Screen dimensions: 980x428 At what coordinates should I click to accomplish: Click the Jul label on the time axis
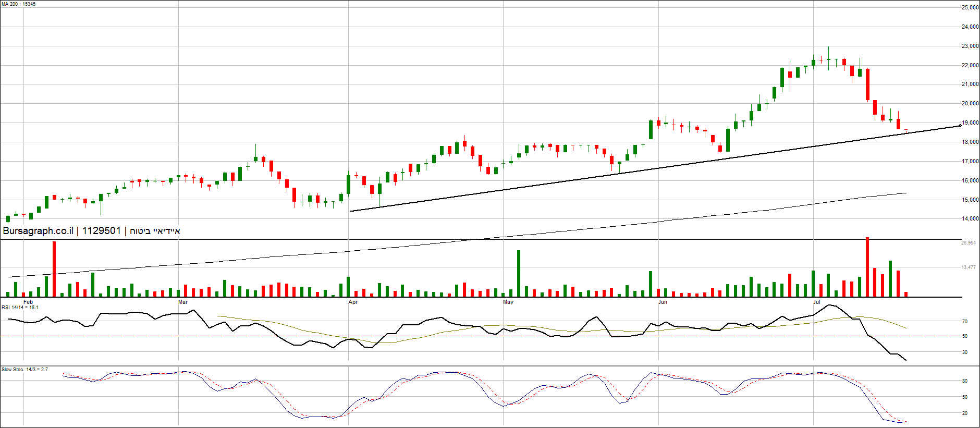[x=817, y=302]
